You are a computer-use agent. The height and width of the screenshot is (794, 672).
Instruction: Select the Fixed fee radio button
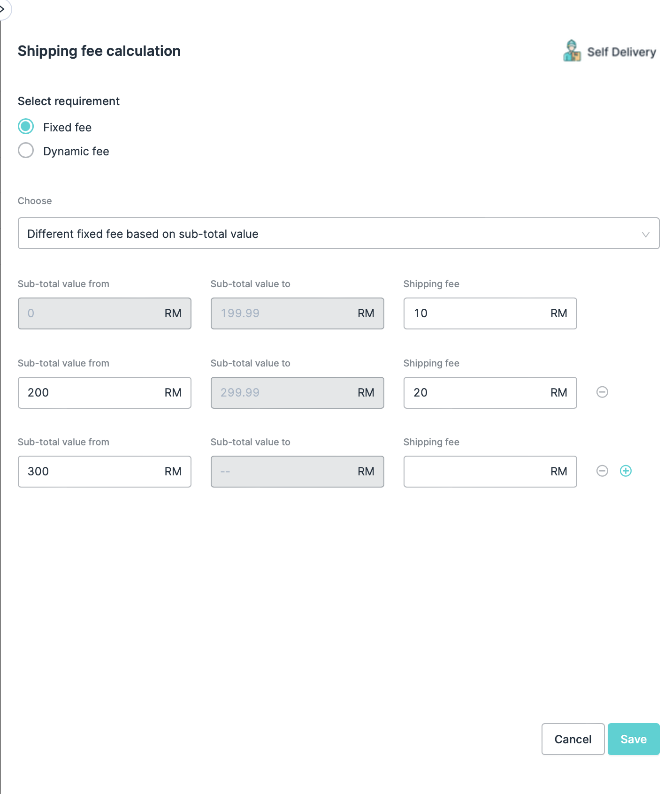click(x=26, y=126)
